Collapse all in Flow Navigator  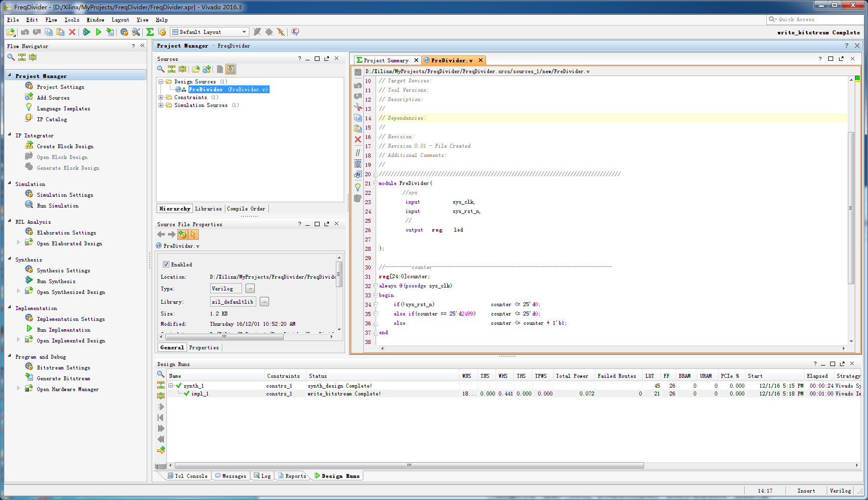click(22, 57)
